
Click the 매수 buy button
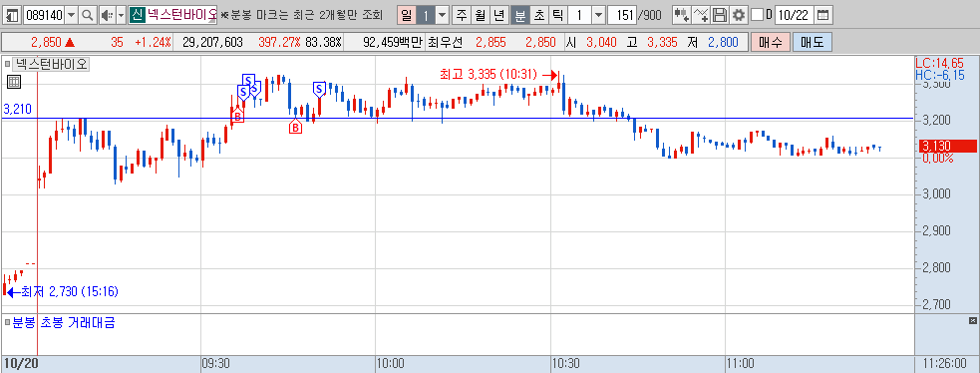click(771, 43)
